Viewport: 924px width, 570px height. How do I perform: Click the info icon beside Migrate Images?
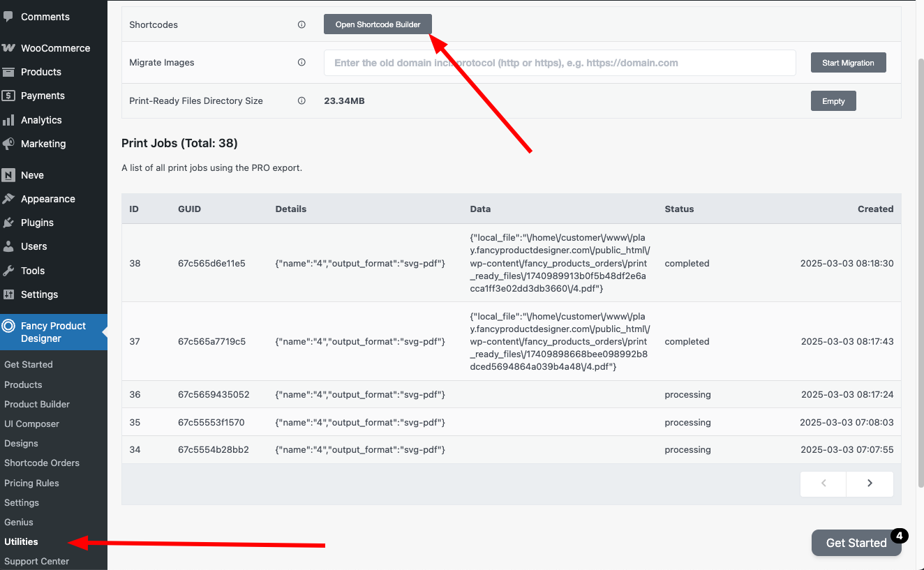click(301, 62)
